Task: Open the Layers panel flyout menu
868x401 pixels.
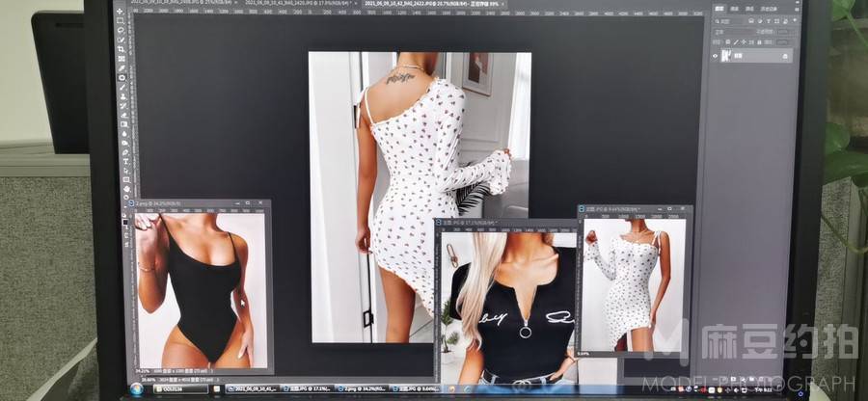Action: pyautogui.click(x=798, y=10)
